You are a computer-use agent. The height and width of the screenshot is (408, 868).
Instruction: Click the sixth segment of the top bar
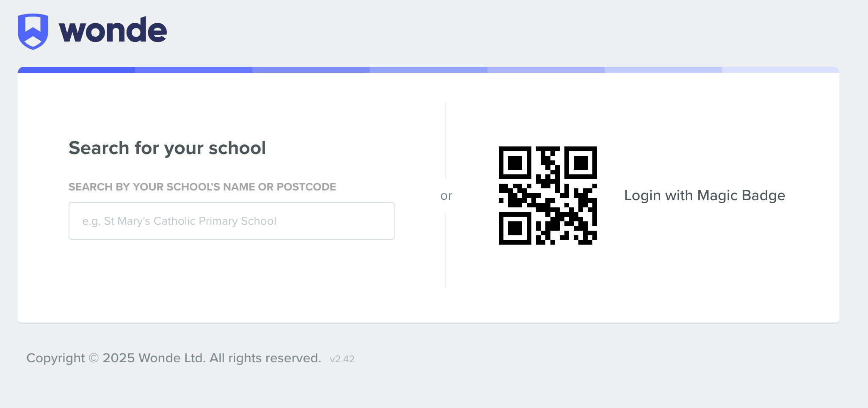(x=663, y=70)
